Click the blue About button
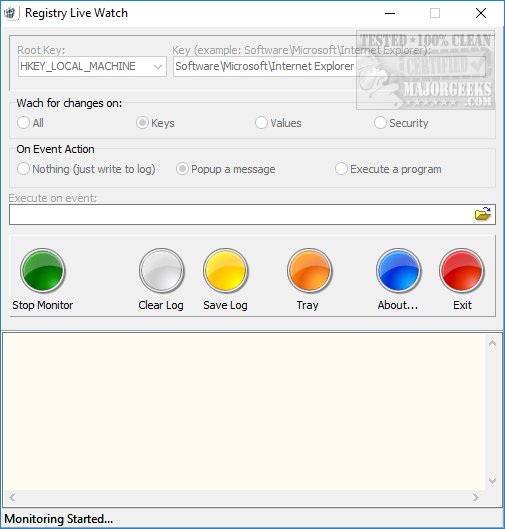Image resolution: width=505 pixels, height=529 pixels. pos(398,270)
